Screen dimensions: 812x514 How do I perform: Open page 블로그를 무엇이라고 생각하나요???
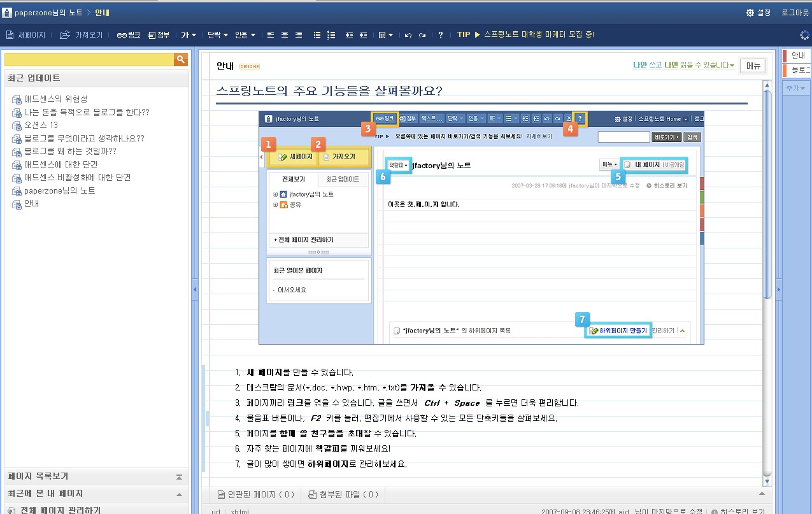[x=84, y=138]
